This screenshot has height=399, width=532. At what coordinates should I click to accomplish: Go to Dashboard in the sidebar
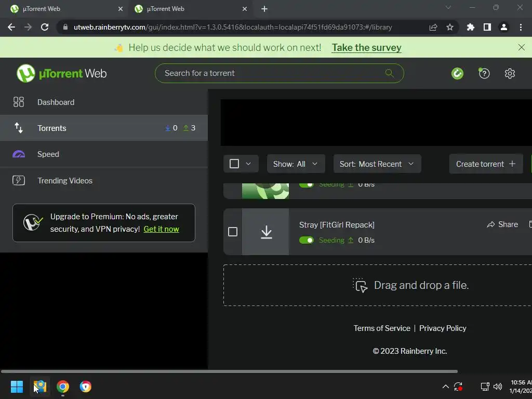click(x=104, y=102)
